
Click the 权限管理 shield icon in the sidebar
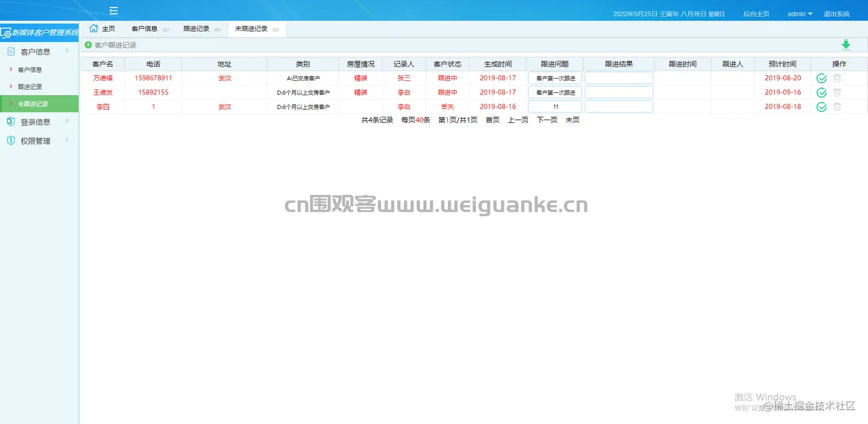11,141
